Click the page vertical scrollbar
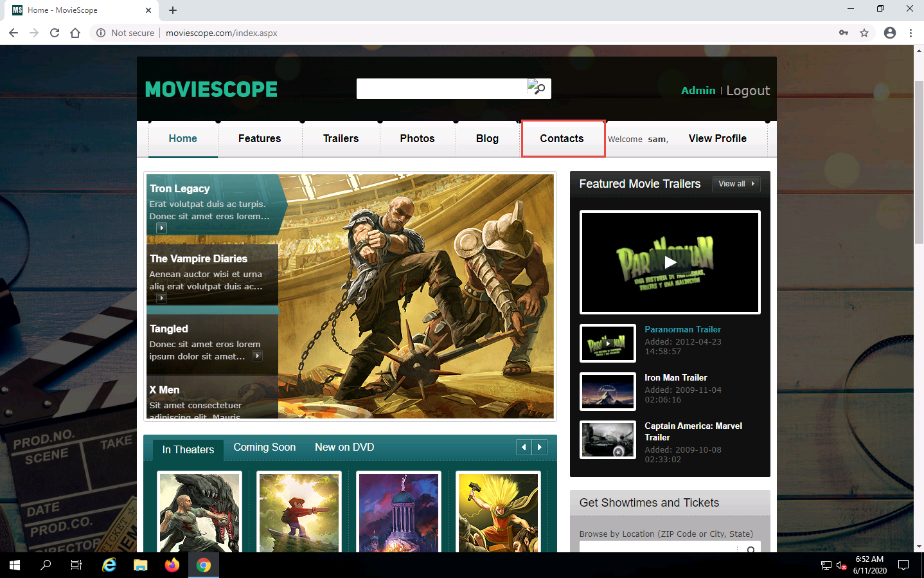This screenshot has width=924, height=578. [919, 162]
